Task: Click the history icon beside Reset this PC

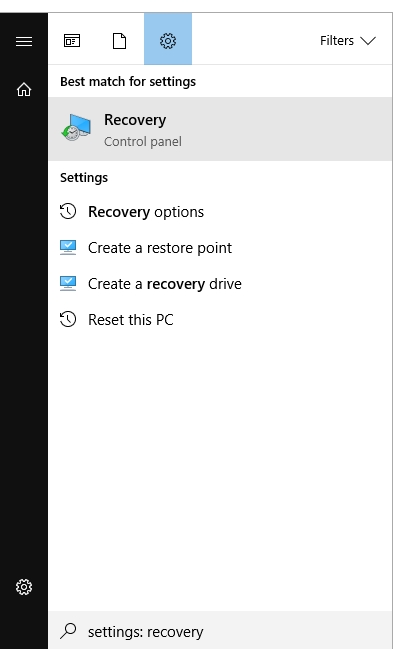Action: pos(68,320)
